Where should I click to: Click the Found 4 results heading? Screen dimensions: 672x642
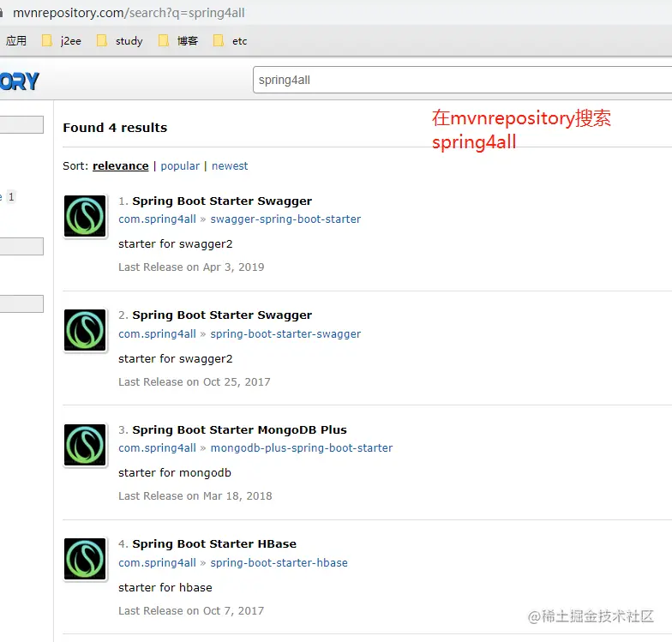tap(115, 128)
